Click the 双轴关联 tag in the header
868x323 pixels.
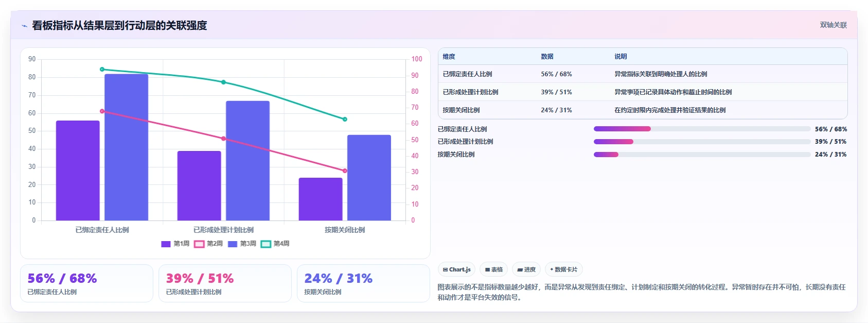point(833,25)
